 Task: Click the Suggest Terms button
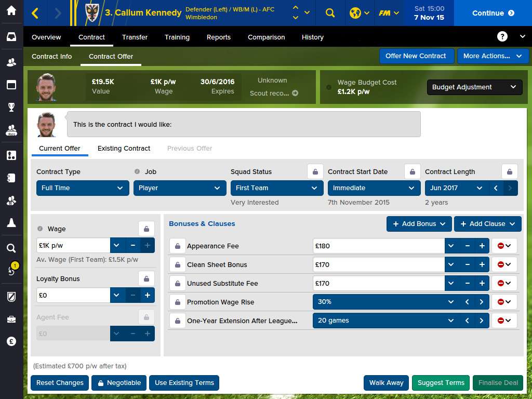441,383
